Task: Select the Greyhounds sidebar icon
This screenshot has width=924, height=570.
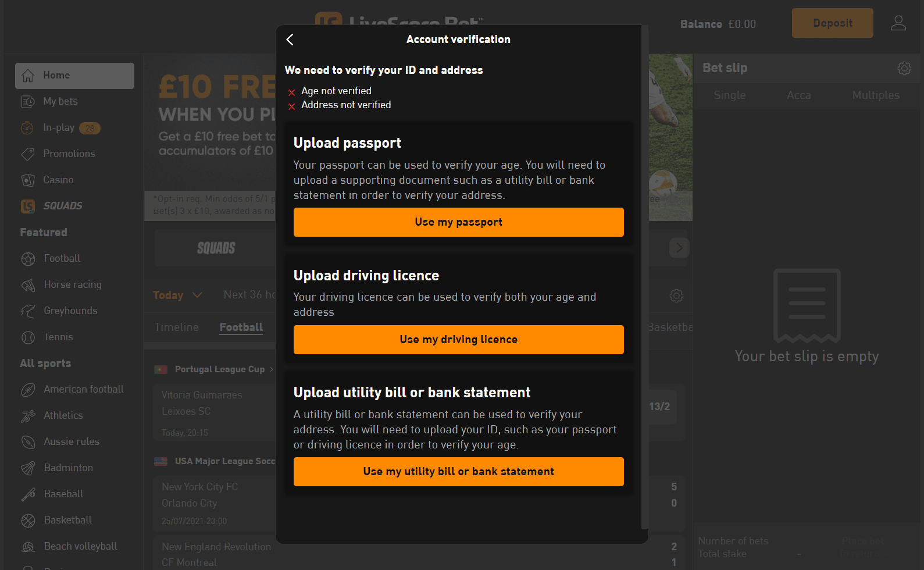Action: 28,311
